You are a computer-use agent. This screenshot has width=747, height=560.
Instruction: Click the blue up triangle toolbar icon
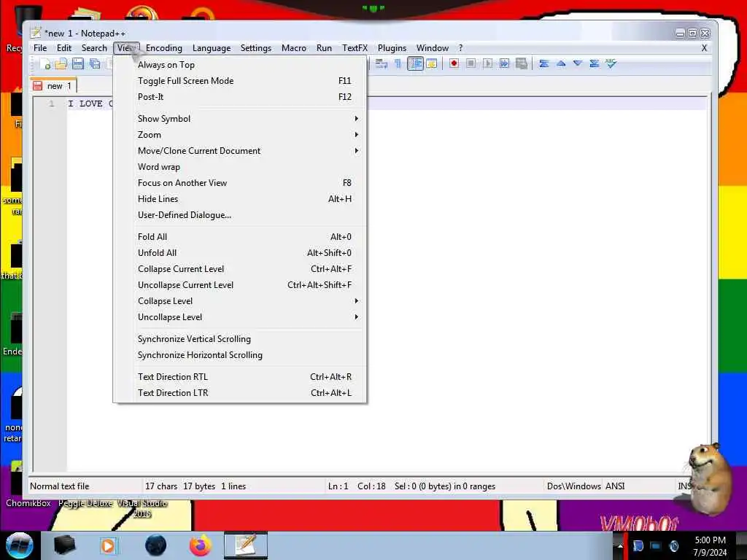pos(561,63)
